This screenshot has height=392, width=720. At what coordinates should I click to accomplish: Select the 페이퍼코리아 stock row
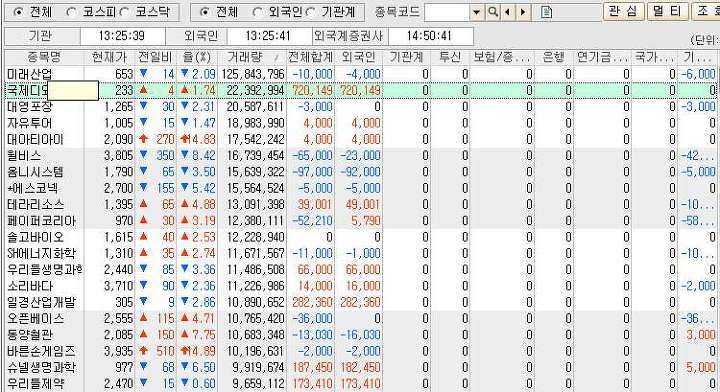point(360,220)
